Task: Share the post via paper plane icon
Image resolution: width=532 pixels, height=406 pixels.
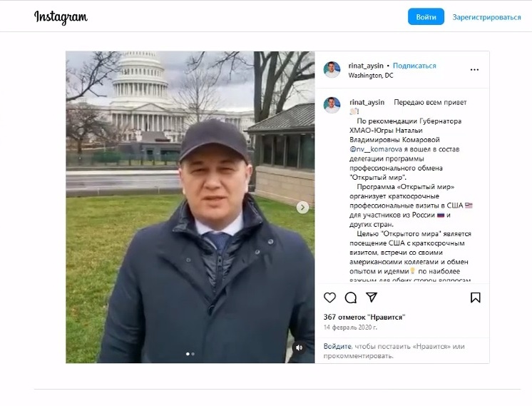Action: [x=372, y=298]
